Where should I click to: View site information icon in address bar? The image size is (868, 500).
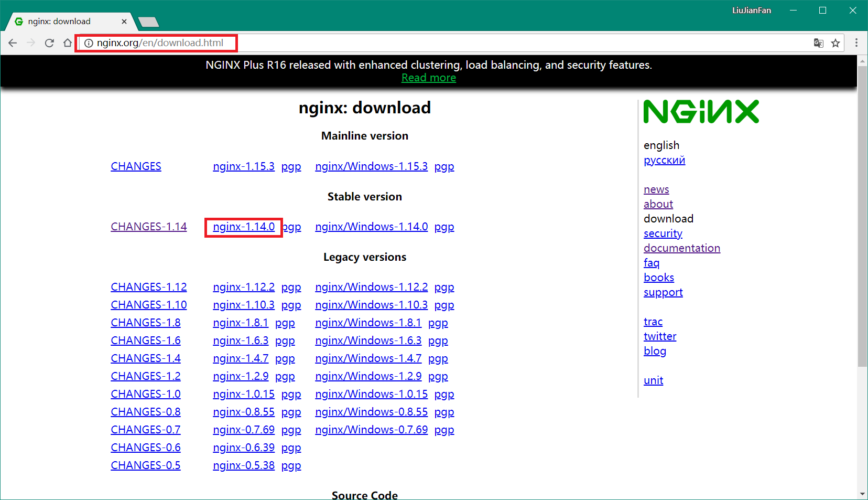89,43
